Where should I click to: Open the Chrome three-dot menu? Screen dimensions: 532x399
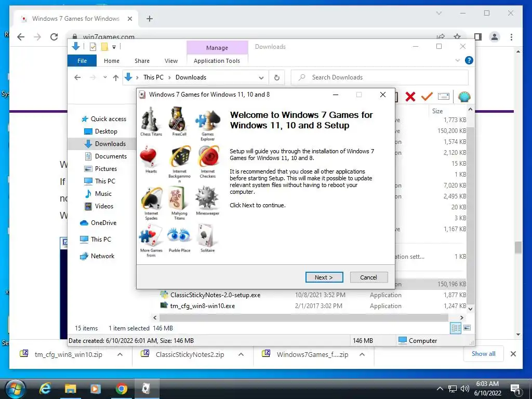pyautogui.click(x=511, y=37)
